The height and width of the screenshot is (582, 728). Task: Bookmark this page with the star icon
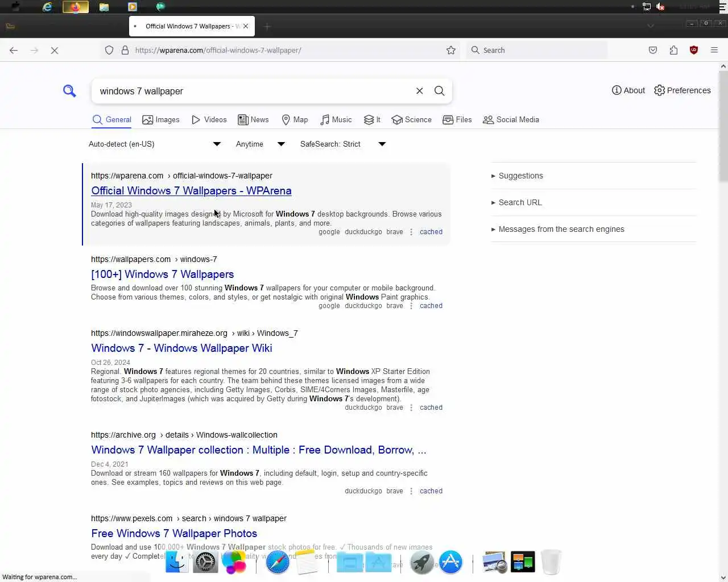[451, 50]
